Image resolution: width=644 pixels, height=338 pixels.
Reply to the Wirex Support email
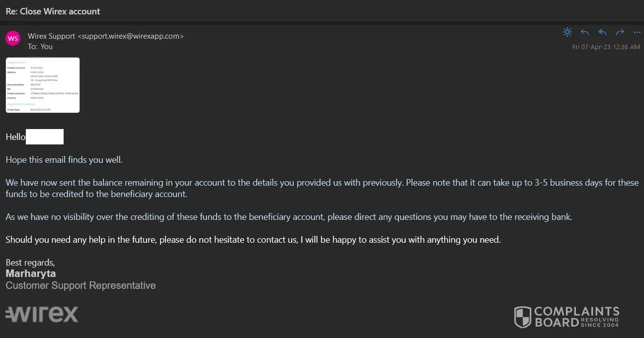(585, 32)
